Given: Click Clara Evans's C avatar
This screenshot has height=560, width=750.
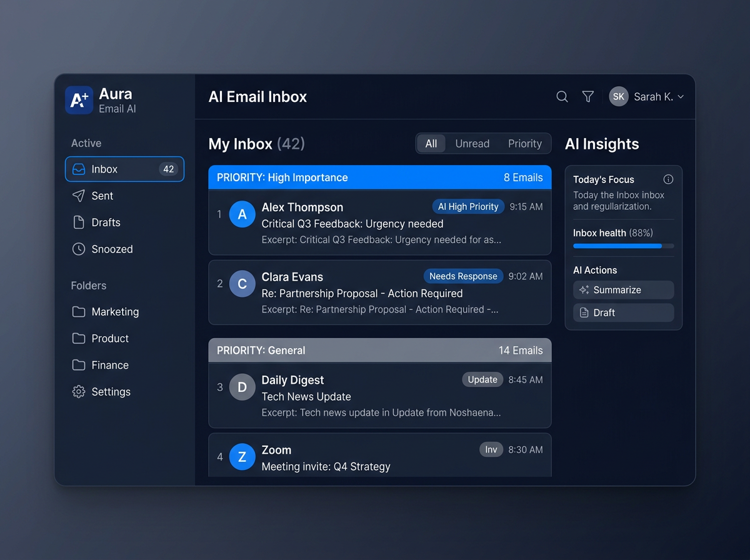Looking at the screenshot, I should [242, 284].
